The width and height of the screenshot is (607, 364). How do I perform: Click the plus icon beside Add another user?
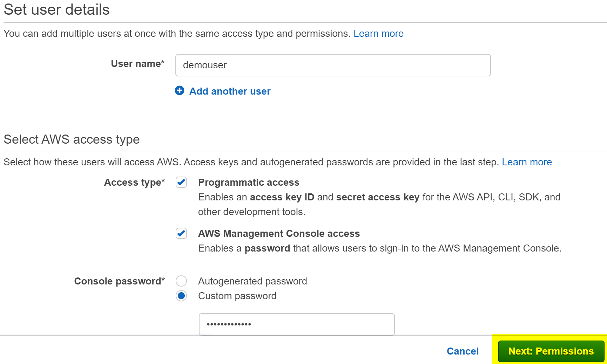pyautogui.click(x=180, y=91)
